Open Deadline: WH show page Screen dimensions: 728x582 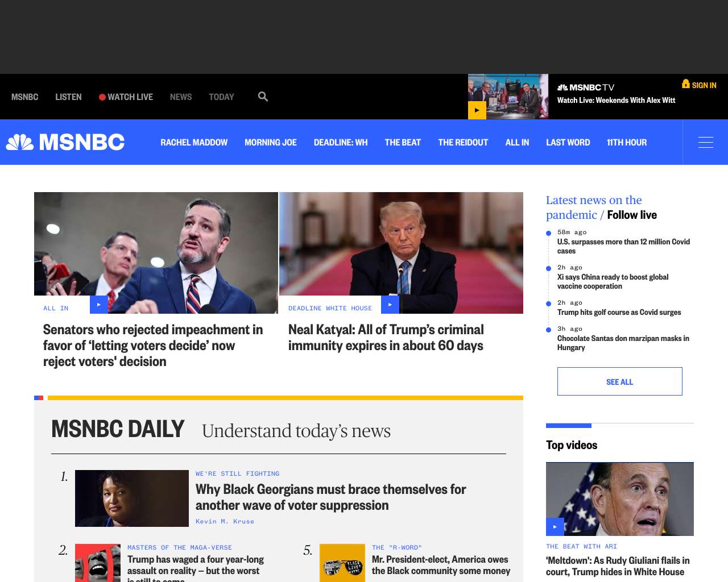tap(341, 143)
